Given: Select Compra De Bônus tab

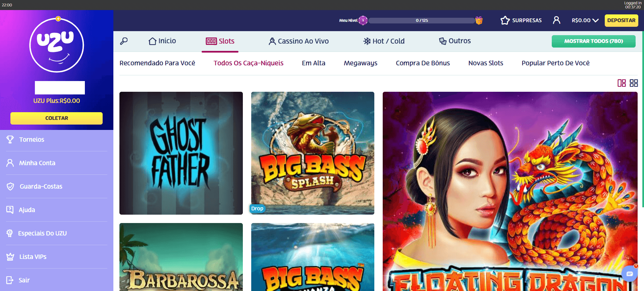Looking at the screenshot, I should 423,63.
